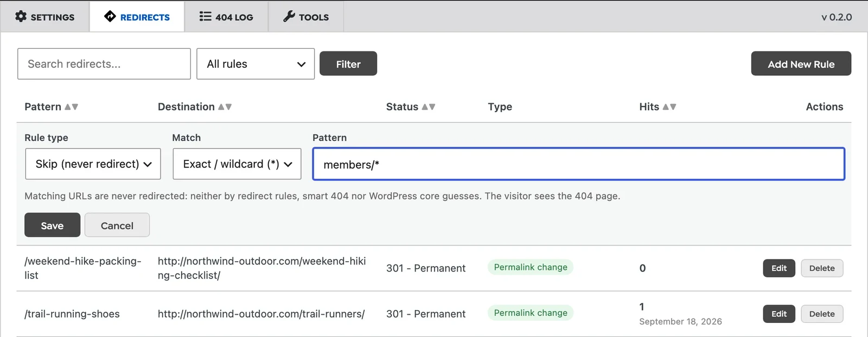This screenshot has width=868, height=337.
Task: Save the new skip rule
Action: (x=52, y=225)
